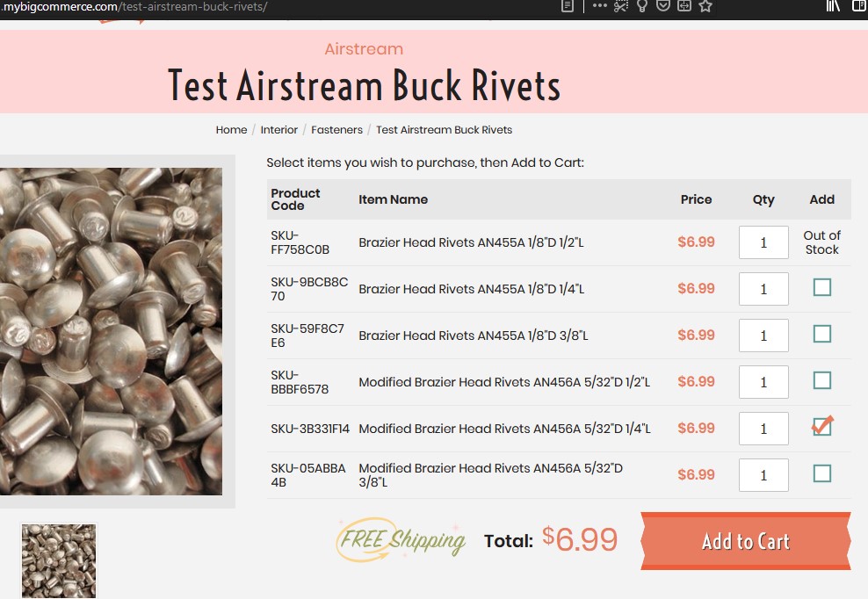Open the Library icon in browser toolbar
The width and height of the screenshot is (868, 599).
833,6
